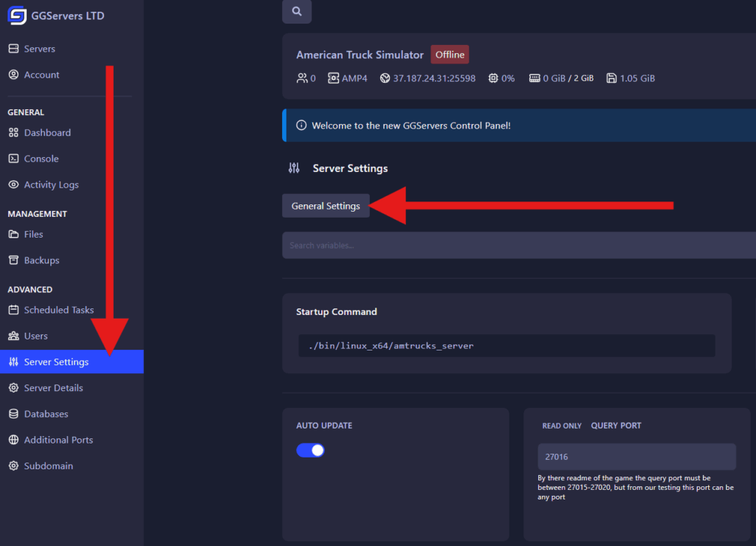
Task: Click the globe icon beside server IP address
Action: [385, 78]
